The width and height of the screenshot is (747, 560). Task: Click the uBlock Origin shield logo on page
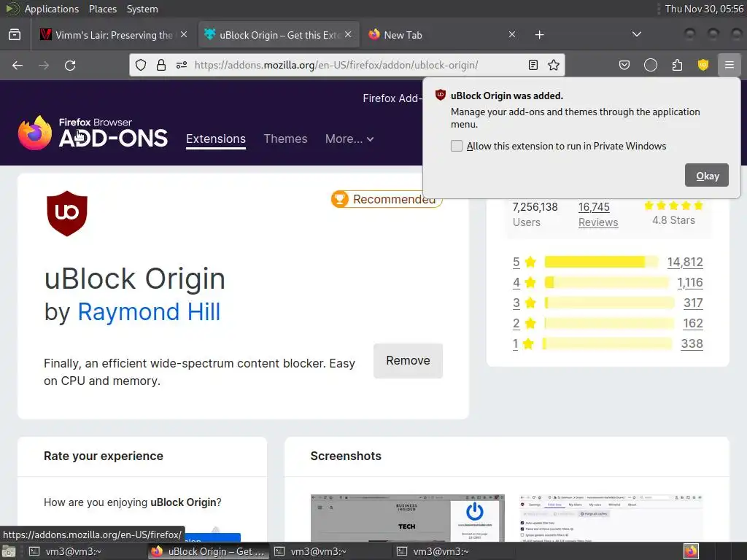(66, 214)
